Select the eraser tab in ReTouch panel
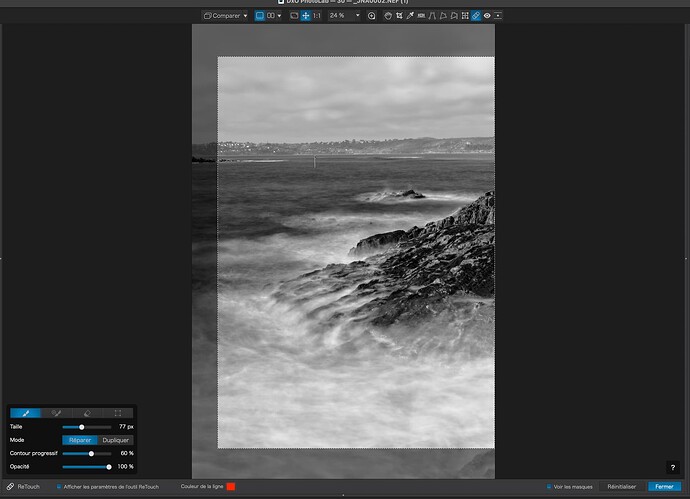 point(87,413)
